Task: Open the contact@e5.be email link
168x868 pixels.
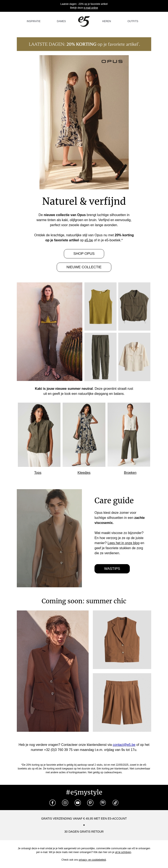Action: (124, 745)
